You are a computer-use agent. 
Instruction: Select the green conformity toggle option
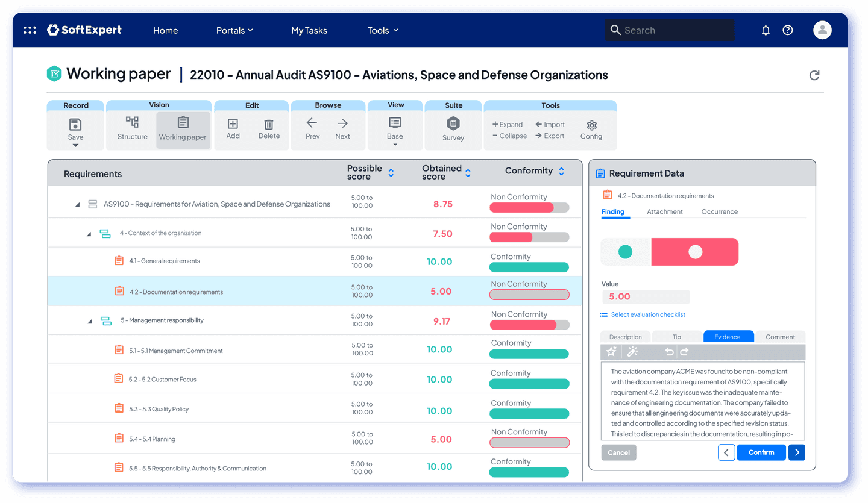coord(626,252)
